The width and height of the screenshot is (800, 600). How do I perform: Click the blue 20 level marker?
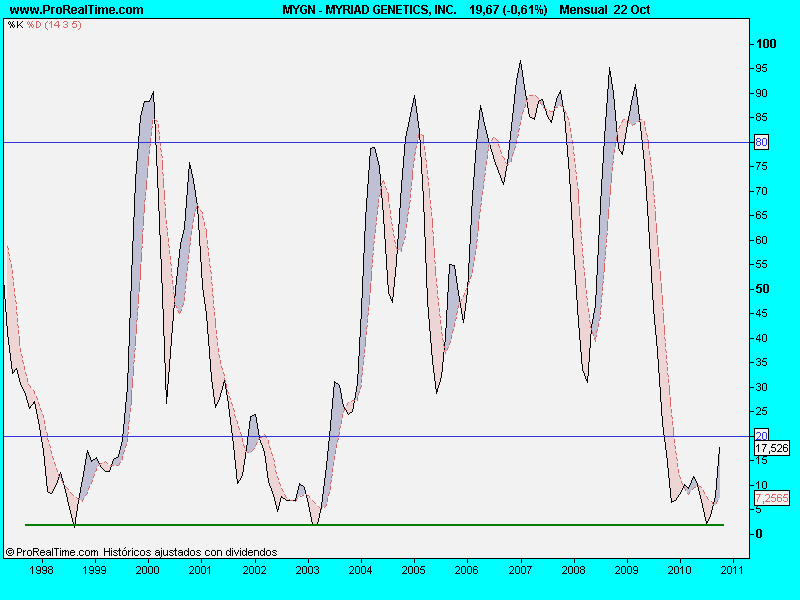[761, 436]
